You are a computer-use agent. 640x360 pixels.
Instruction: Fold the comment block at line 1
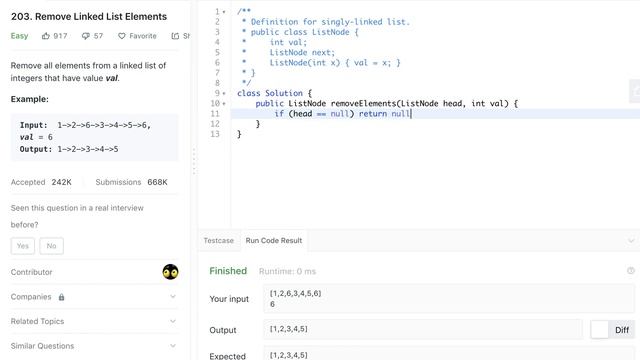coord(224,12)
